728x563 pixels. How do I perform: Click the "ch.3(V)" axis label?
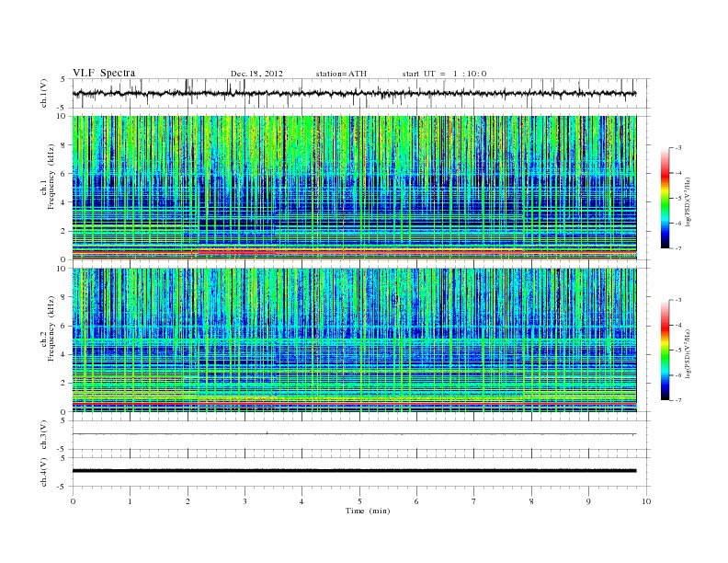pyautogui.click(x=43, y=434)
